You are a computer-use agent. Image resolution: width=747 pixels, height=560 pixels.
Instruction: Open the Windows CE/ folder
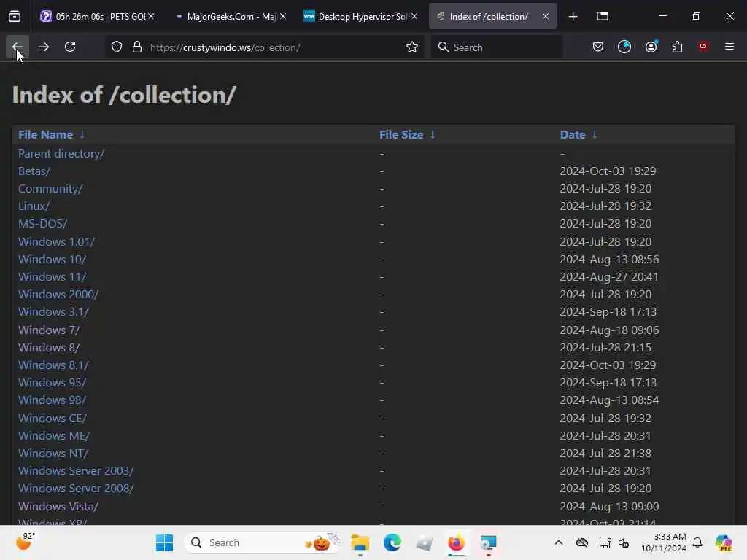[53, 419]
